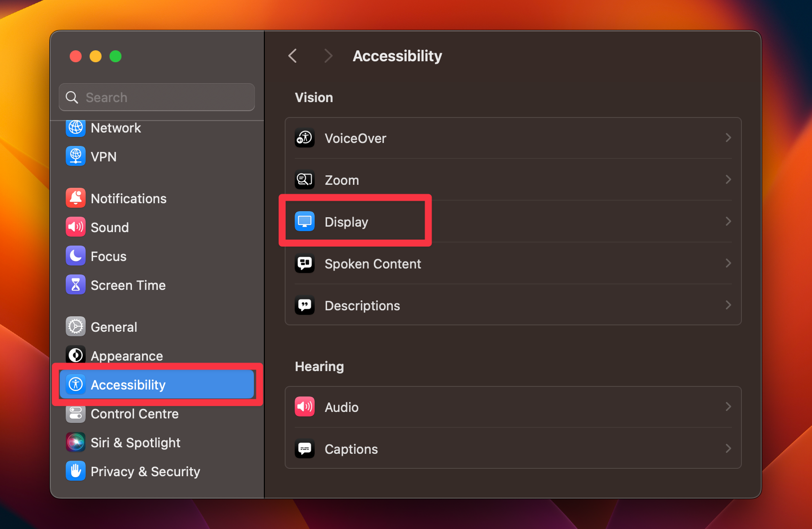Click the Siri & Spotlight icon
Image resolution: width=812 pixels, height=529 pixels.
75,442
